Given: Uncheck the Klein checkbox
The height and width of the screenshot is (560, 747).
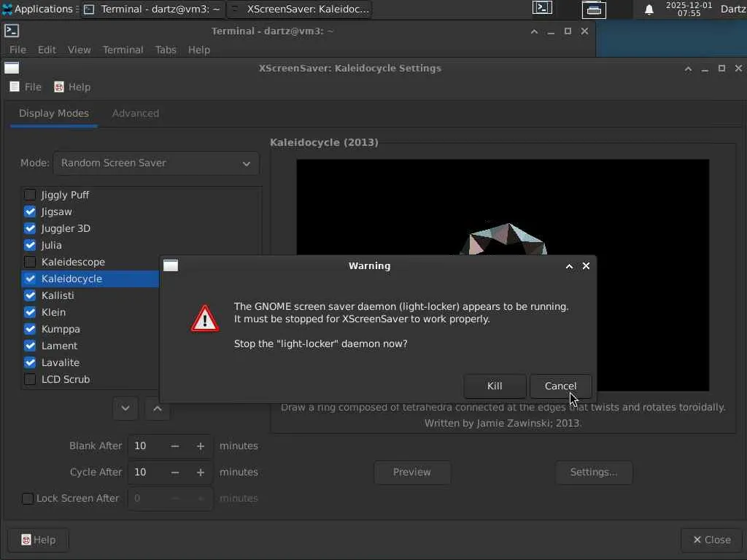Looking at the screenshot, I should click(x=30, y=312).
